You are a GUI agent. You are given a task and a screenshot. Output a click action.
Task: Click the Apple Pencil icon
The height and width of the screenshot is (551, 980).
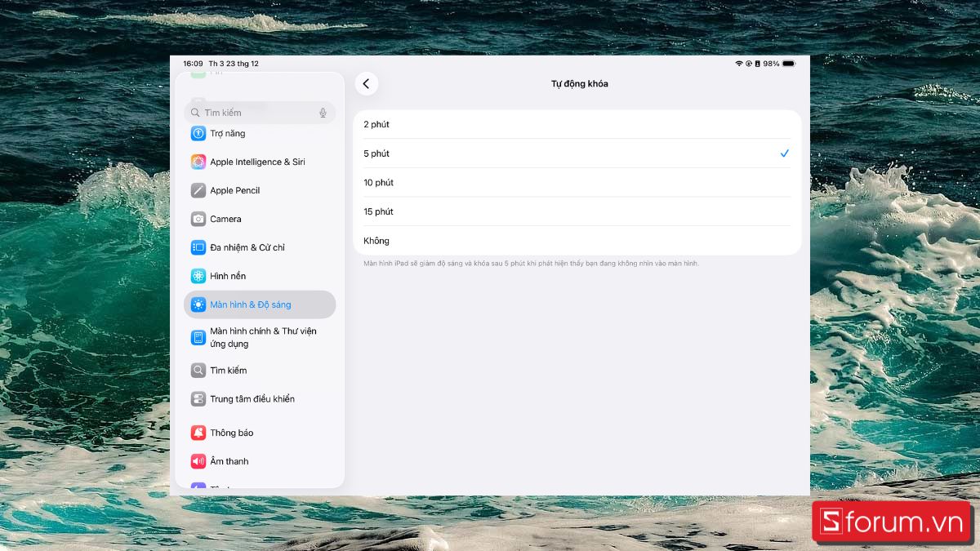(x=198, y=190)
